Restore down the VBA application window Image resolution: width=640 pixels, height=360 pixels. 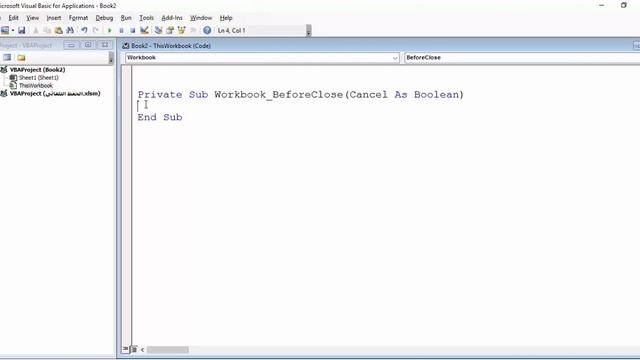(x=623, y=5)
